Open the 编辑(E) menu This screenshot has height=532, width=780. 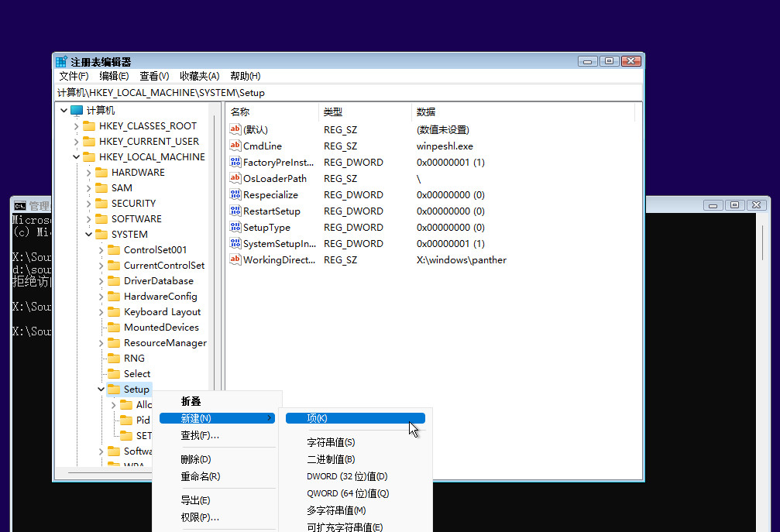pos(114,76)
